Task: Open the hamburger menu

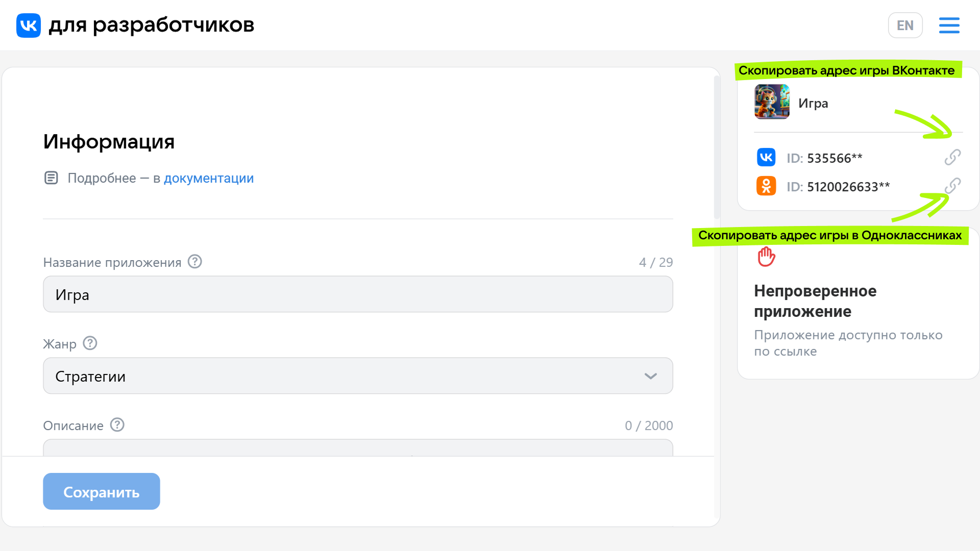Action: [x=949, y=26]
